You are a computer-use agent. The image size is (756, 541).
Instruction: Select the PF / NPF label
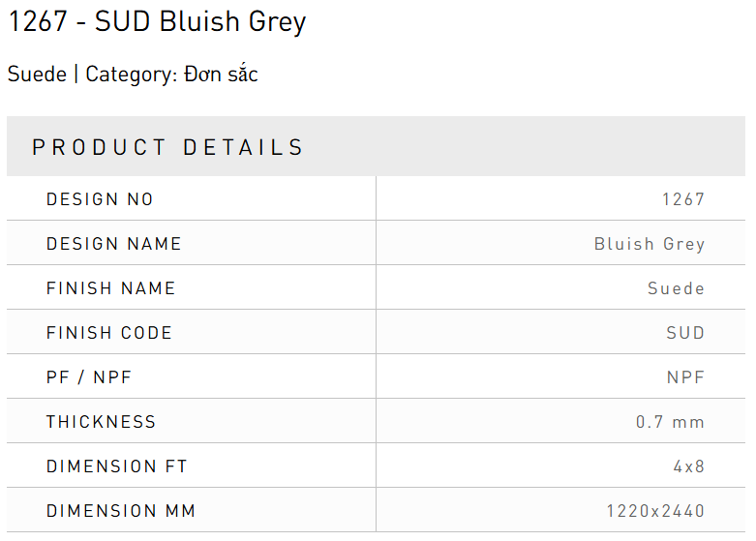click(89, 377)
